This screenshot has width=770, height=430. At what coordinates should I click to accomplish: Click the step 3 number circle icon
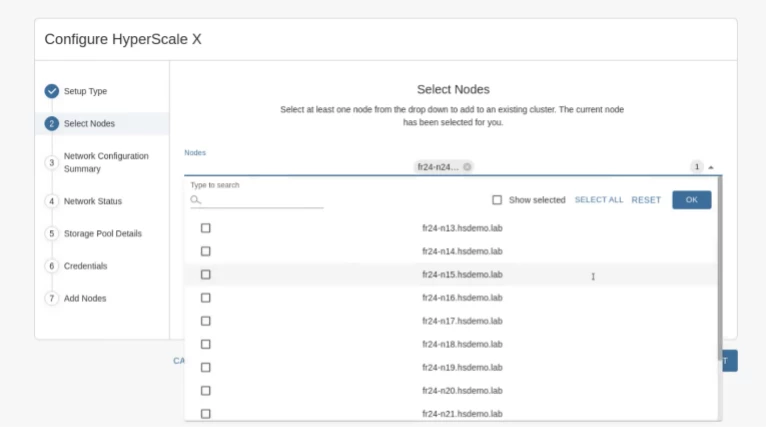click(52, 162)
